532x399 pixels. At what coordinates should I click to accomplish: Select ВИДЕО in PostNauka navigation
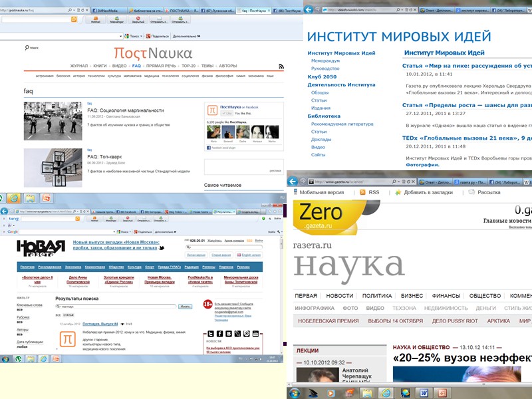pos(120,66)
